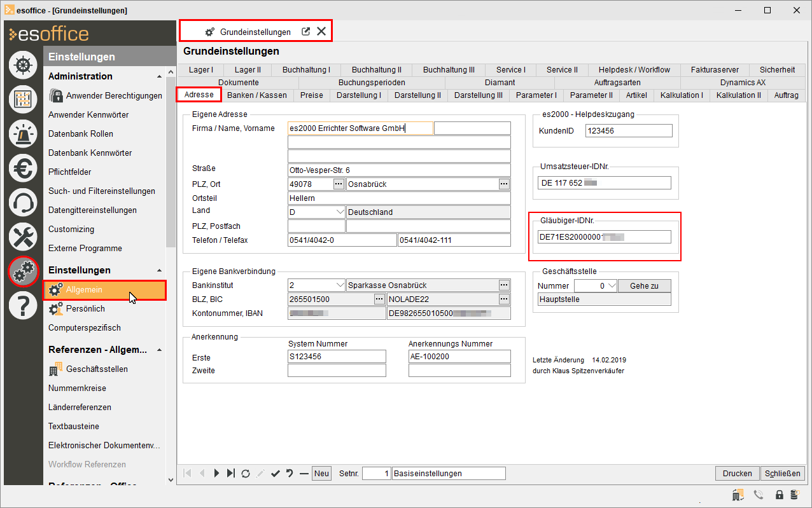Collapse the Einstellungen navigation section
Image resolution: width=812 pixels, height=508 pixels.
[x=159, y=270]
